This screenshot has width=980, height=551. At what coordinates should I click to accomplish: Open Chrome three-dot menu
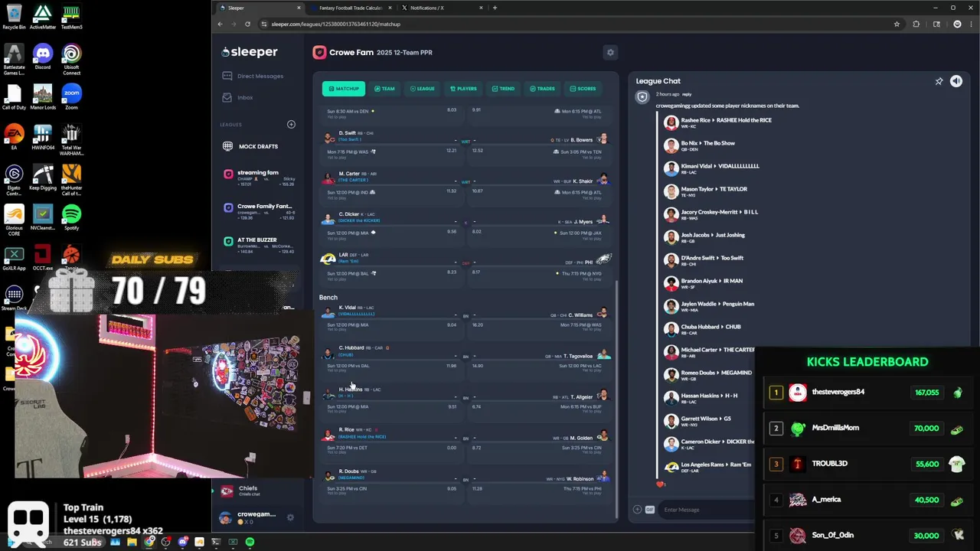coord(972,24)
